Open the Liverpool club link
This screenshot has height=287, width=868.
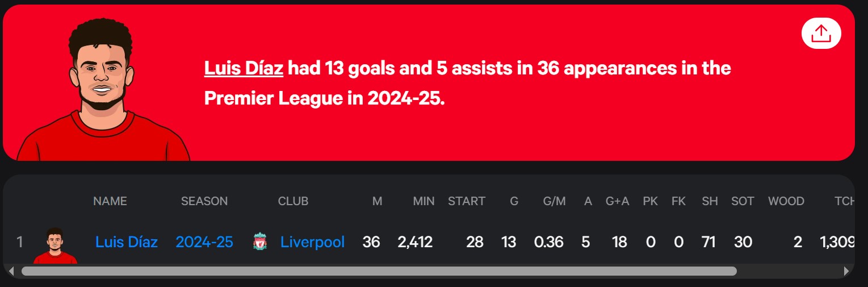coord(312,242)
